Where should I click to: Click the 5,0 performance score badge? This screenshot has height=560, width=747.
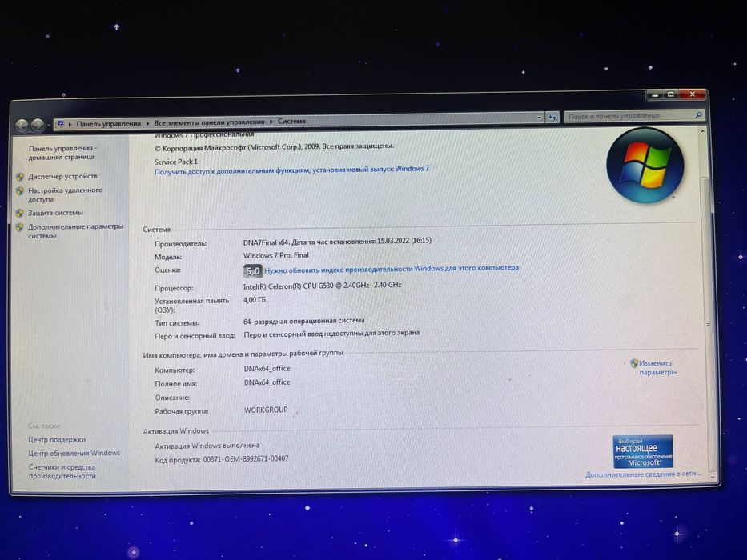tap(252, 271)
